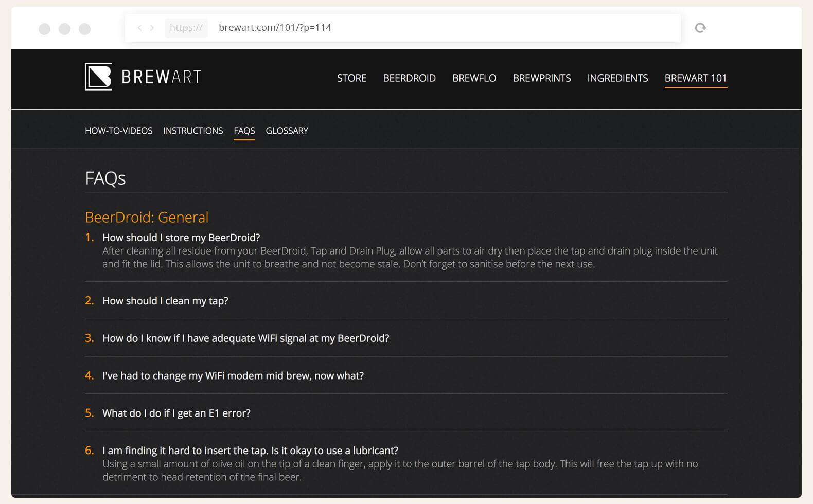Expand 'I've had to change my WiFi modem' question

[233, 376]
